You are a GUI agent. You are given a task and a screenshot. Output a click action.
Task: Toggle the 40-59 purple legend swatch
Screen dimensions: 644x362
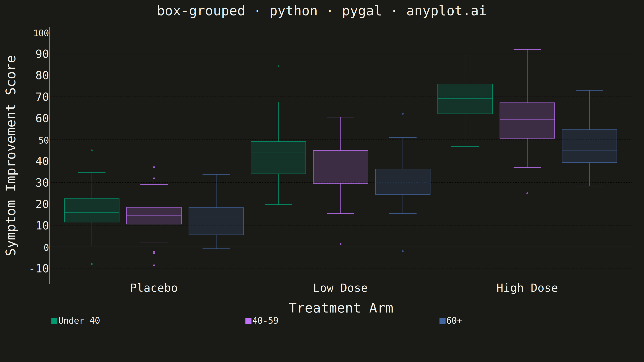[248, 321]
